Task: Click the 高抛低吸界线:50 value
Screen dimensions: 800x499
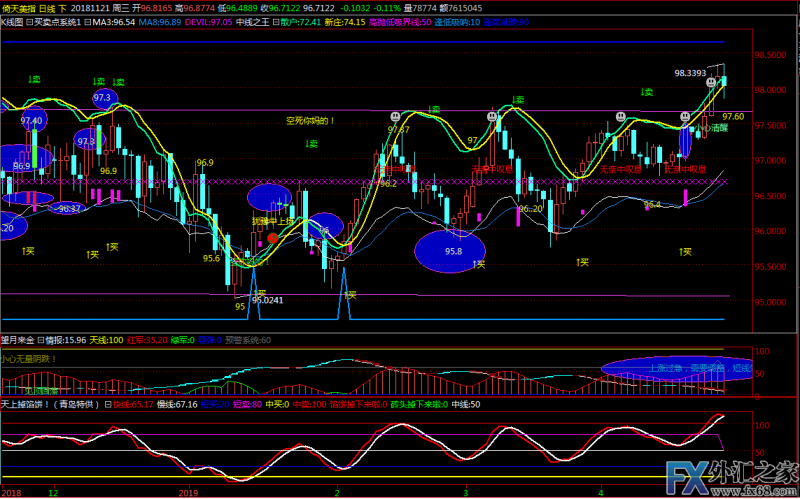Action: 400,22
